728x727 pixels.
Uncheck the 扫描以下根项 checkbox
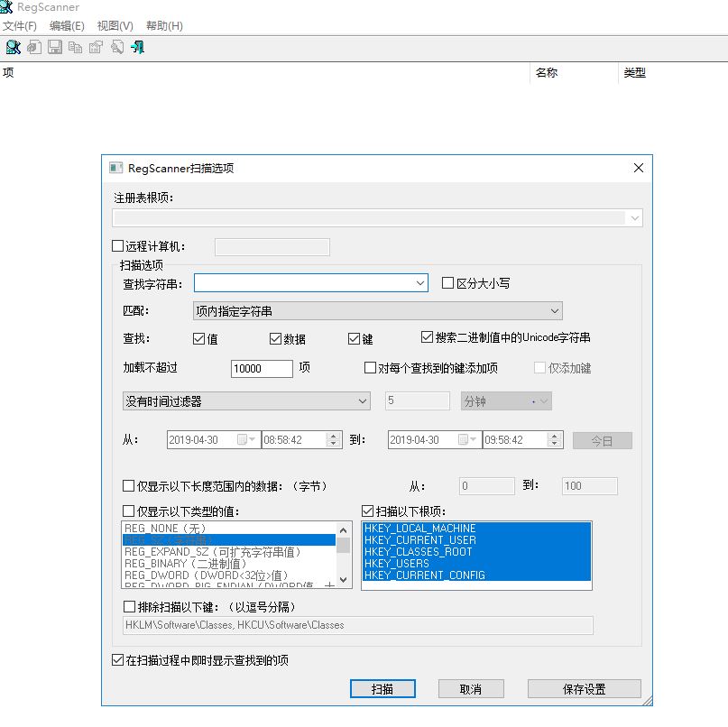pos(367,511)
